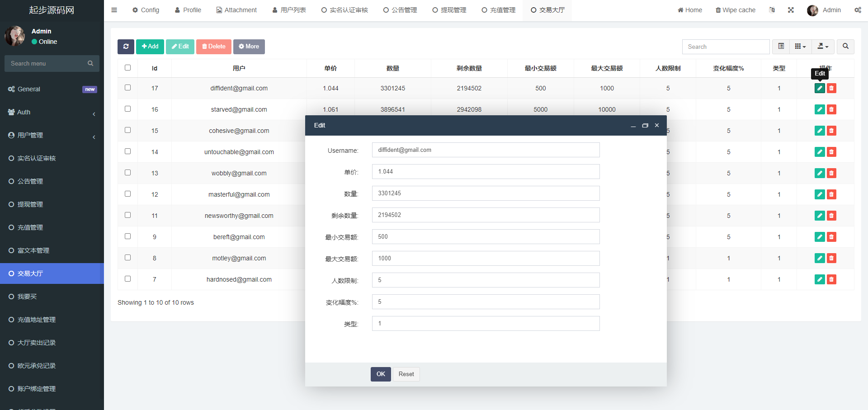The width and height of the screenshot is (868, 410).
Task: Select 充值地址管理 in the sidebar
Action: coord(36,320)
